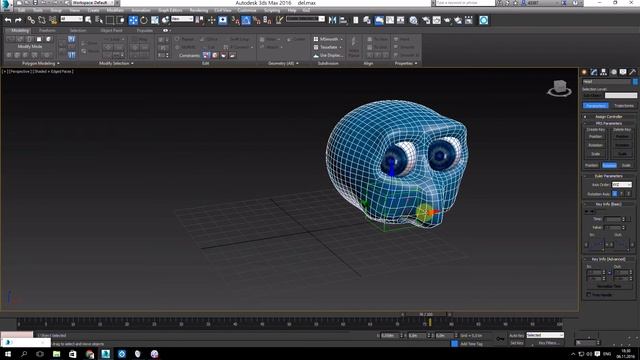Toggle the Angle Snap button

246,20
